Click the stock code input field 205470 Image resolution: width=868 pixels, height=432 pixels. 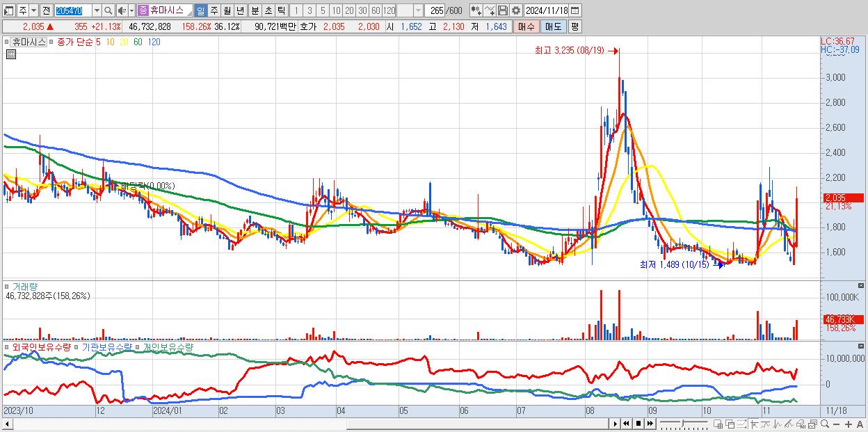click(x=72, y=10)
